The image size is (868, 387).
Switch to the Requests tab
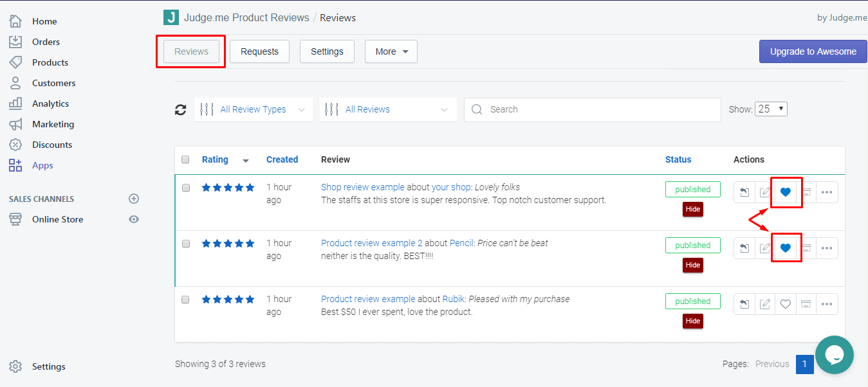(x=260, y=51)
